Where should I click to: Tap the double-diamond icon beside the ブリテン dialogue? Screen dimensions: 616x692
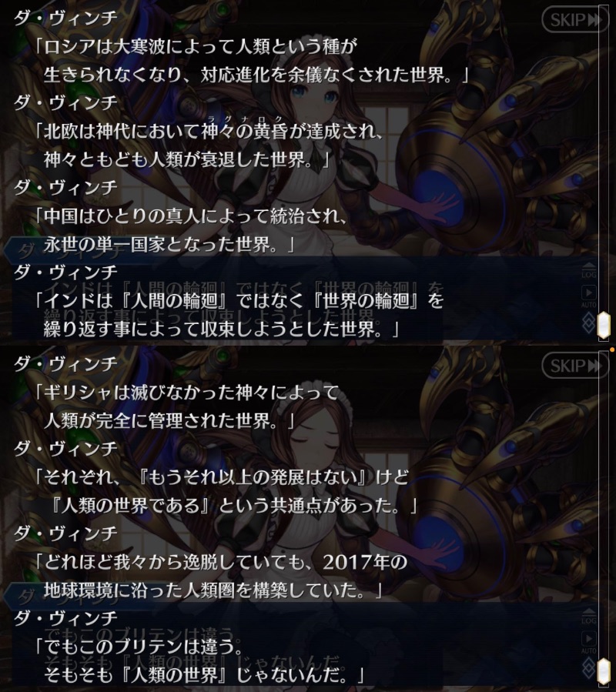588,670
